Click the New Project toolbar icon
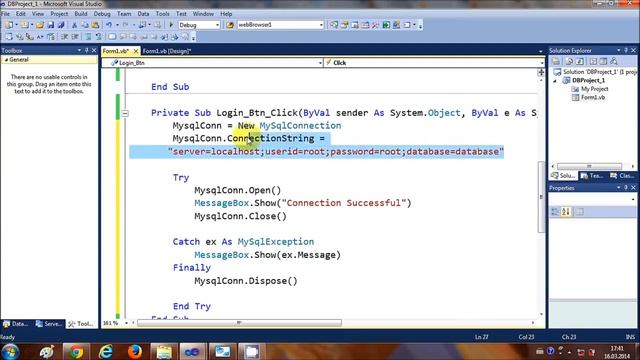The width and height of the screenshot is (640, 360). (9, 25)
